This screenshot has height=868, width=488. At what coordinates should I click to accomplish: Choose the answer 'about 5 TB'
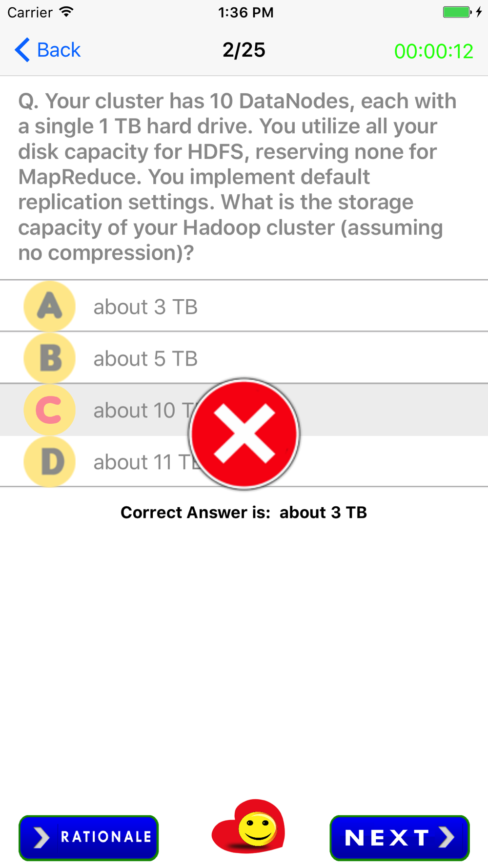145,359
